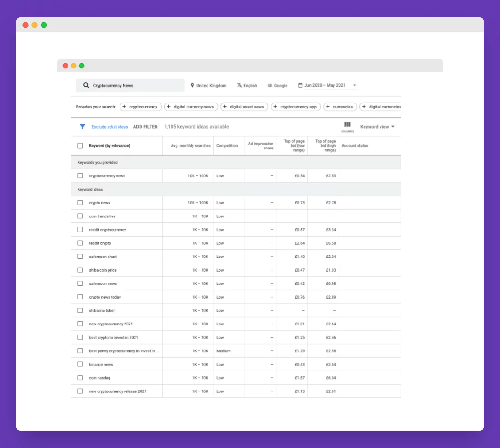Click the search network icon beside Google
The width and height of the screenshot is (500, 448).
270,85
